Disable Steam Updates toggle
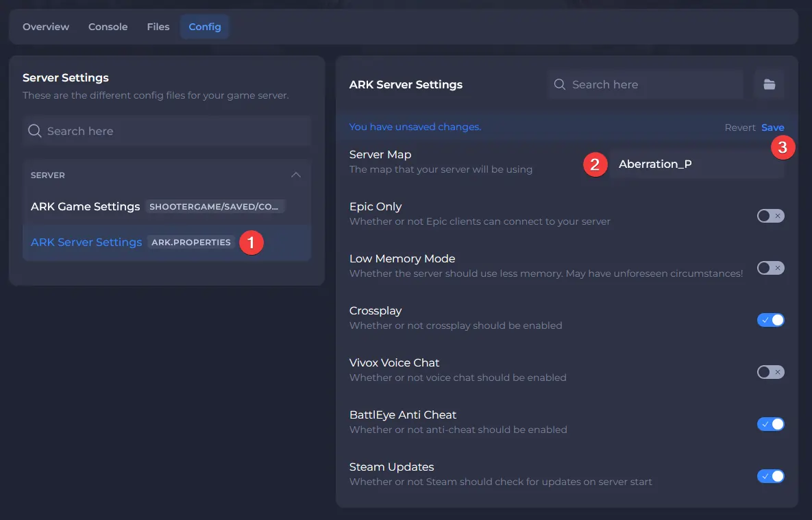The height and width of the screenshot is (520, 812). [x=770, y=476]
